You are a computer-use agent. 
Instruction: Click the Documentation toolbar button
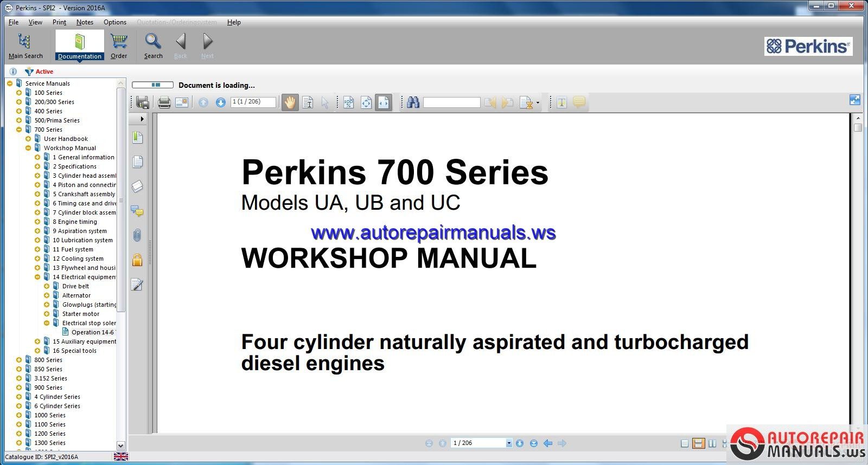[80, 46]
